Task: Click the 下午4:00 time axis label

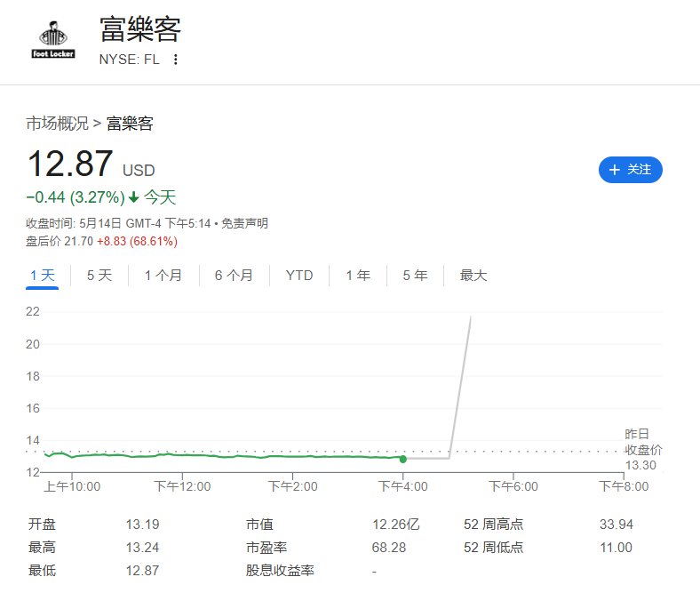Action: click(403, 486)
